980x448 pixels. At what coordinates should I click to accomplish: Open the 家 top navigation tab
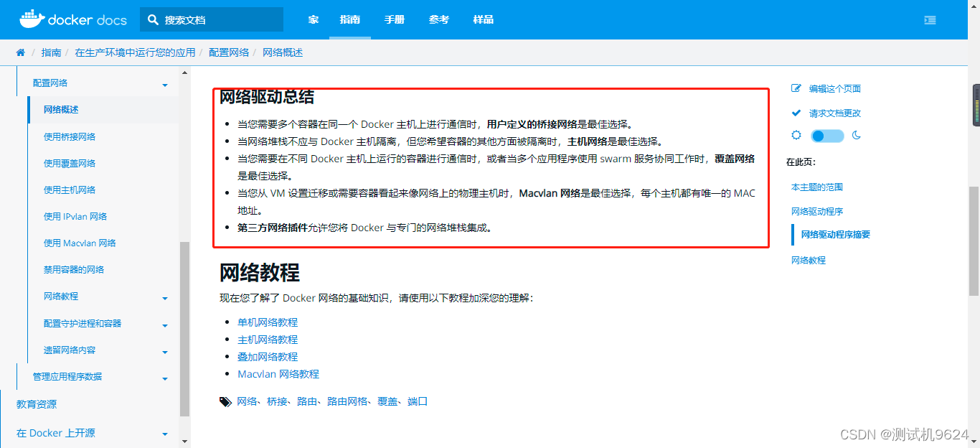pyautogui.click(x=314, y=20)
